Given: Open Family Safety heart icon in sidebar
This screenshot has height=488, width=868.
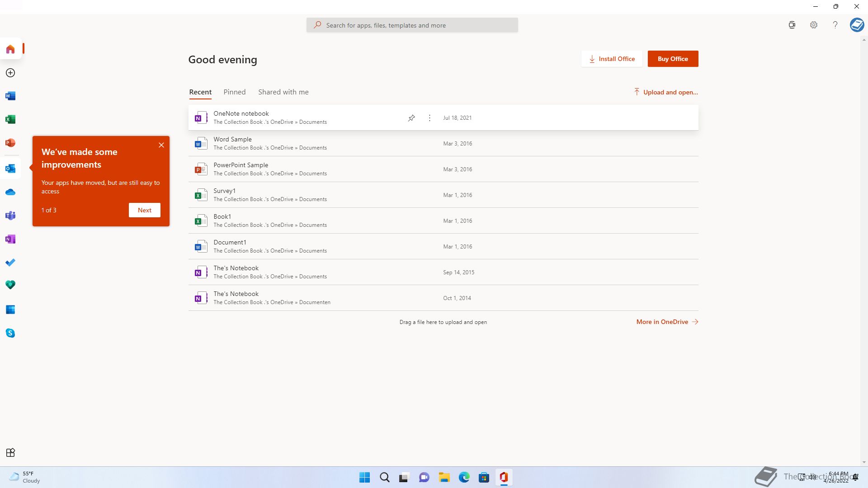Looking at the screenshot, I should [x=10, y=285].
